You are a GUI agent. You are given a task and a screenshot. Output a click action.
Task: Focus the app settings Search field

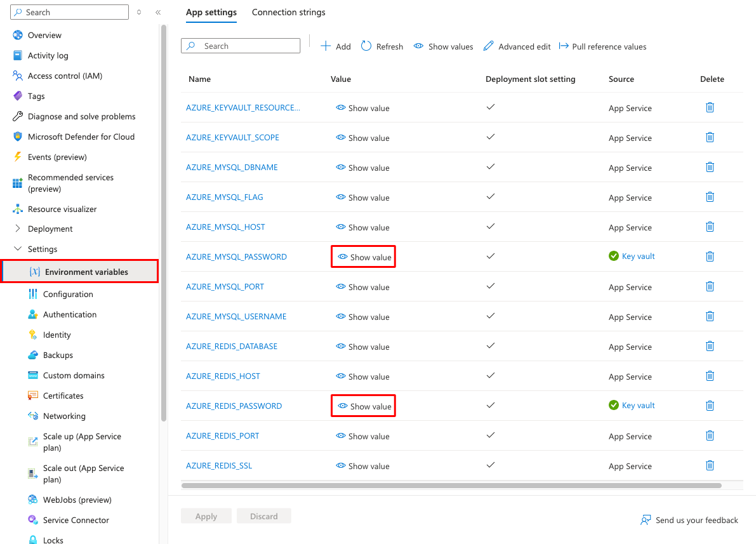click(241, 46)
